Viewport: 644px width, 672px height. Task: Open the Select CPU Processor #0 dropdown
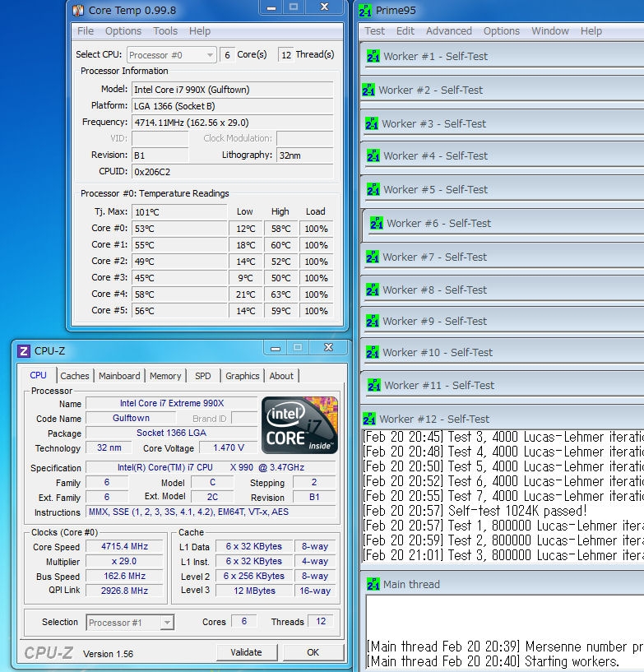coord(171,55)
